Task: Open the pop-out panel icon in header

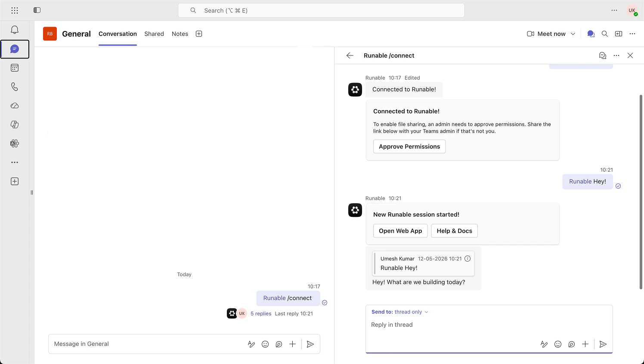Action: pos(619,34)
